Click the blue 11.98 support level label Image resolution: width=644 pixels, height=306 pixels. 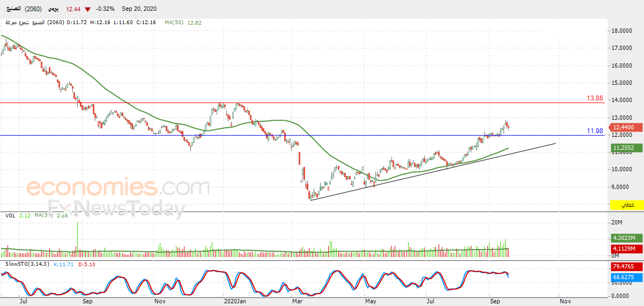pyautogui.click(x=595, y=131)
